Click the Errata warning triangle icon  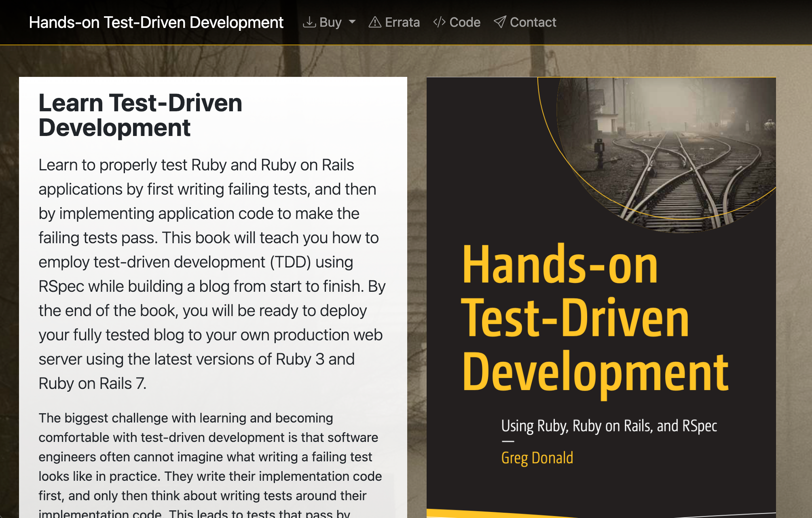coord(375,22)
